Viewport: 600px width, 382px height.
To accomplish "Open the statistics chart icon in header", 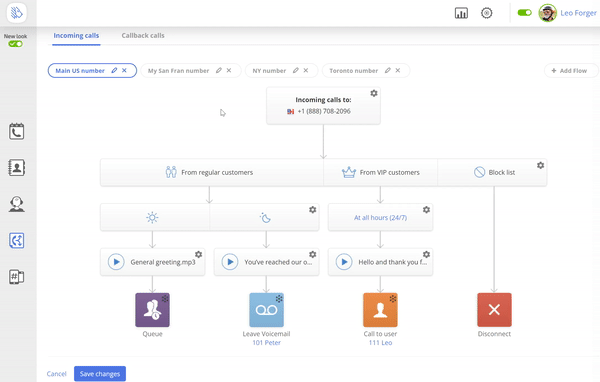I will [x=461, y=13].
